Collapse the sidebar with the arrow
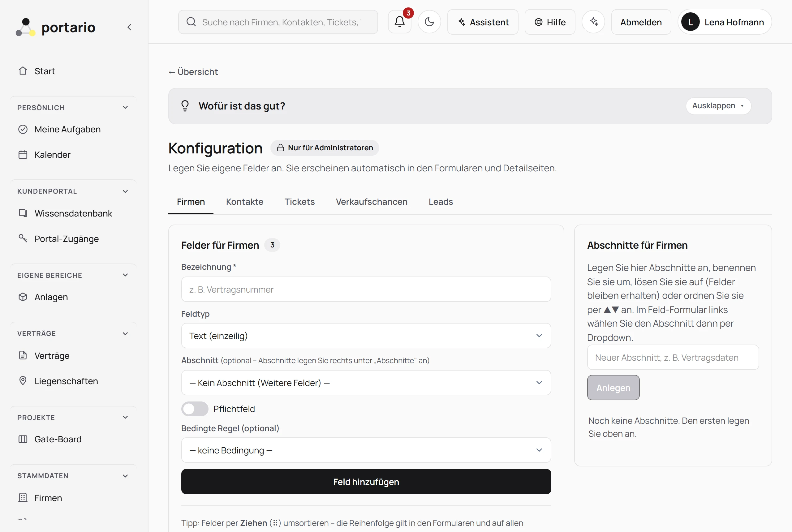This screenshot has height=532, width=792. (x=129, y=27)
